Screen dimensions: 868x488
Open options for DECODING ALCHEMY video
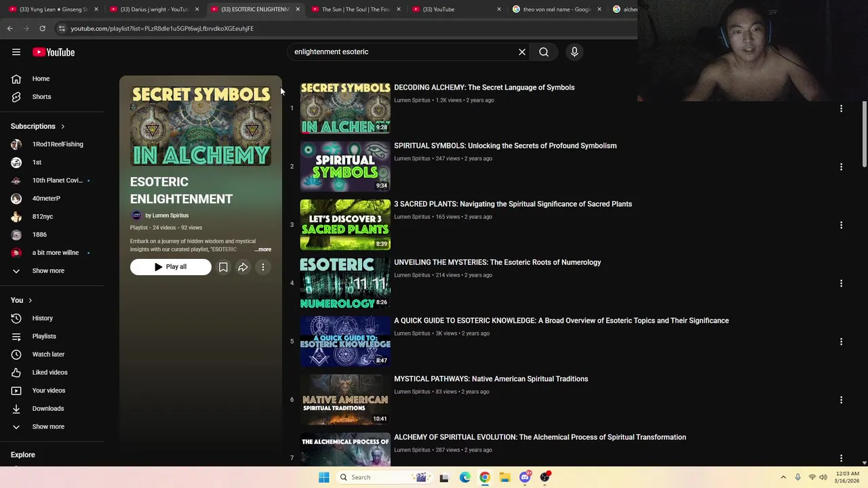click(x=841, y=108)
